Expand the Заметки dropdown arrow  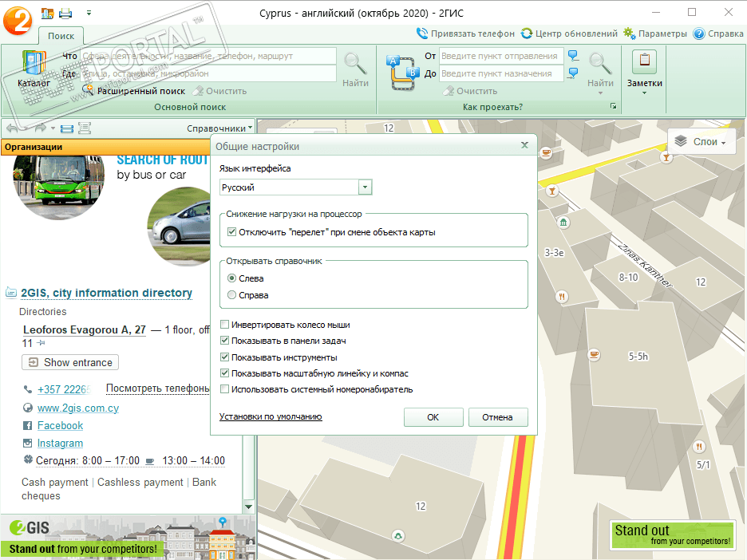click(x=644, y=93)
